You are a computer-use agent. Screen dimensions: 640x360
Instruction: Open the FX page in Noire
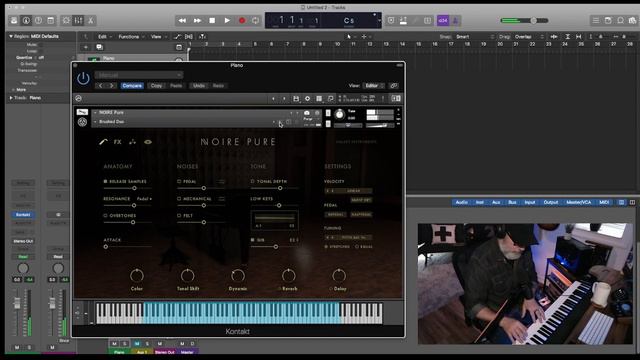tap(118, 142)
